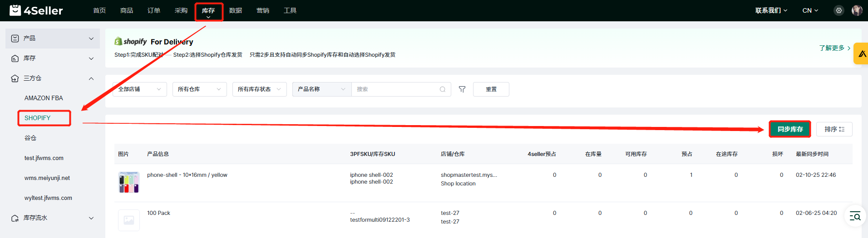Click the 可用库存 column header
The image size is (868, 238).
(x=636, y=154)
